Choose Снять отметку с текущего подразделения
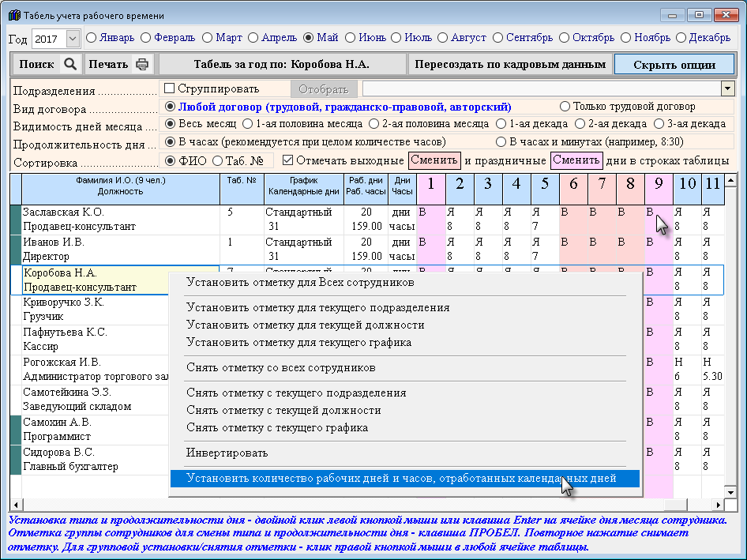 [404, 393]
